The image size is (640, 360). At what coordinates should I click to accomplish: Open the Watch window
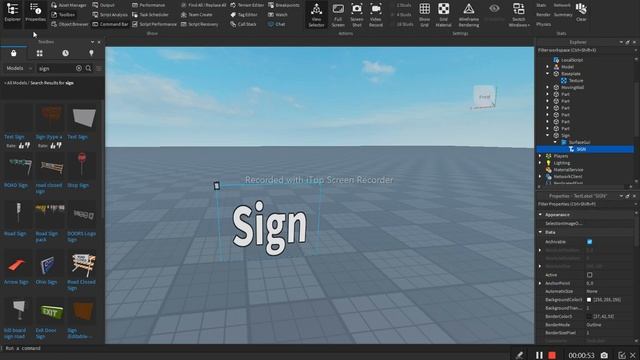[278, 15]
